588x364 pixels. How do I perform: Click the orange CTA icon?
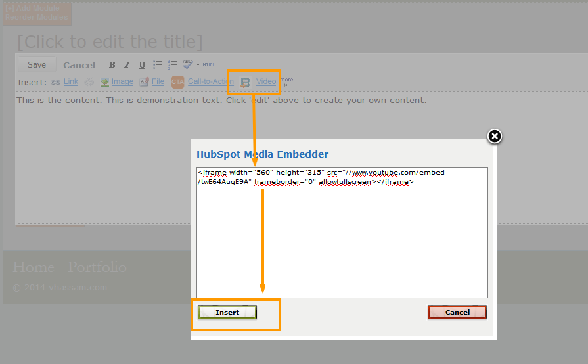click(178, 81)
